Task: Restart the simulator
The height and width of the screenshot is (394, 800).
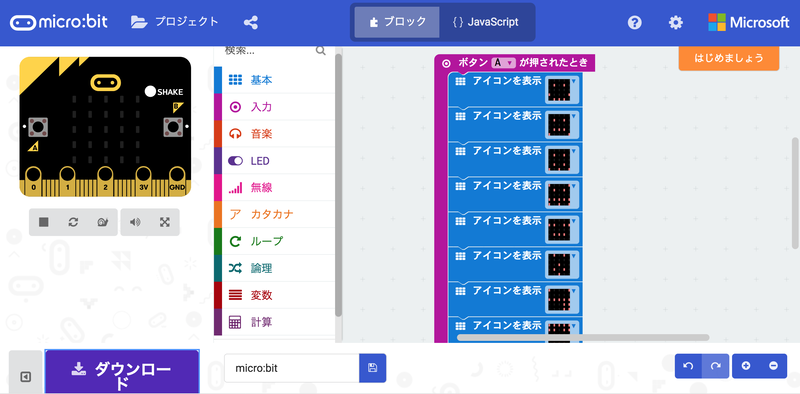Action: 73,222
